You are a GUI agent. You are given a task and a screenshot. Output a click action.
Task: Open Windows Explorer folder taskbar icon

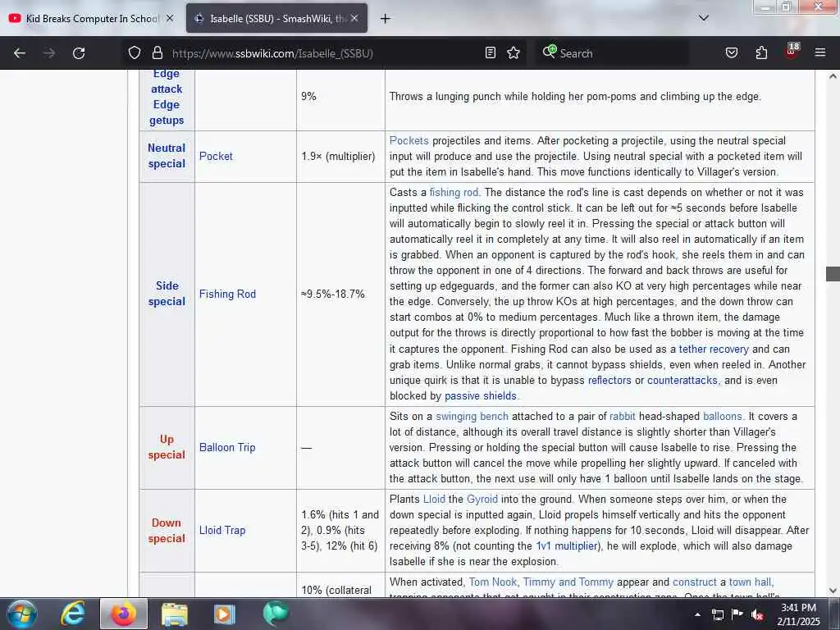[x=175, y=614]
